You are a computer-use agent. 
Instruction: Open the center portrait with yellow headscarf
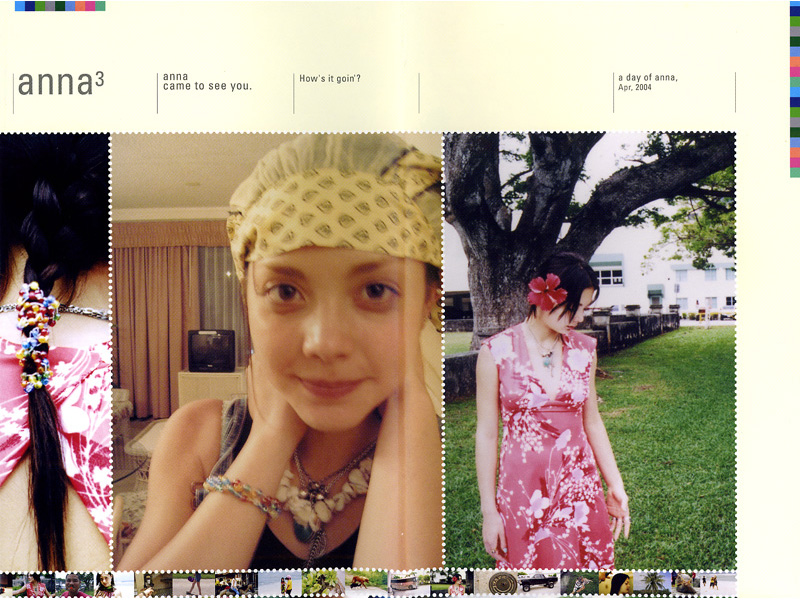(x=277, y=350)
